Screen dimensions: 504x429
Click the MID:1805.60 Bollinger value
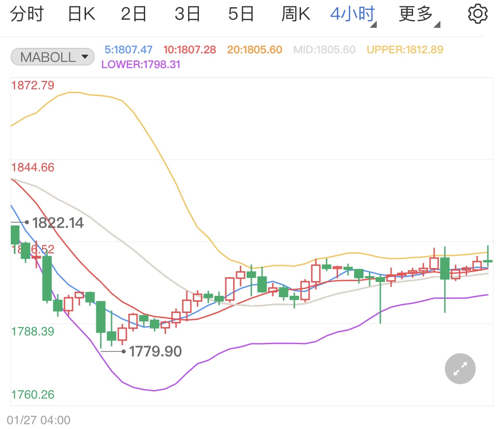pyautogui.click(x=324, y=49)
